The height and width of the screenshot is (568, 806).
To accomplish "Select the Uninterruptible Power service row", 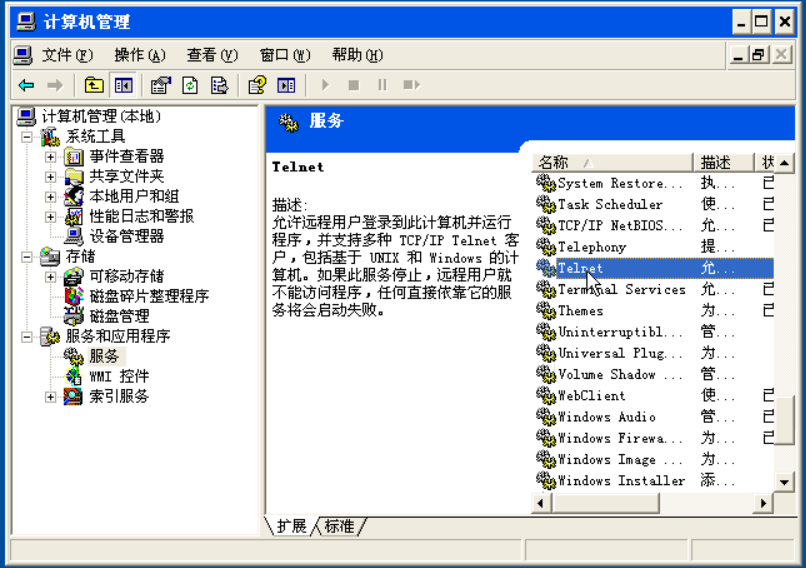I will [653, 332].
